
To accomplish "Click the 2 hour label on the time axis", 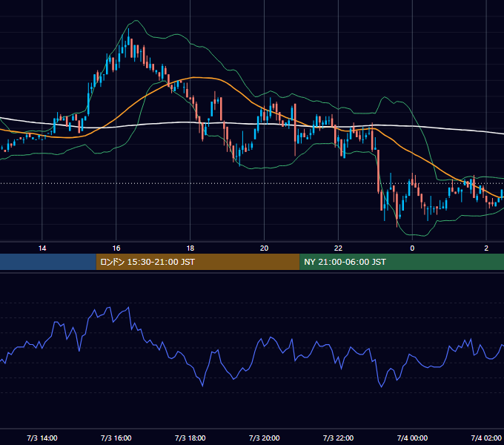I will [486, 248].
